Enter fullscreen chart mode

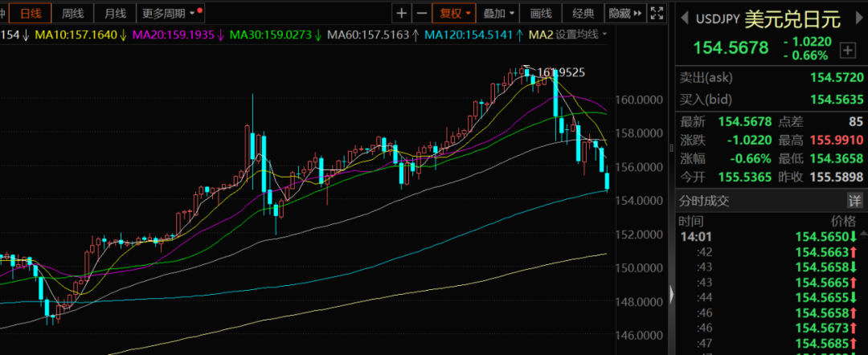click(657, 13)
